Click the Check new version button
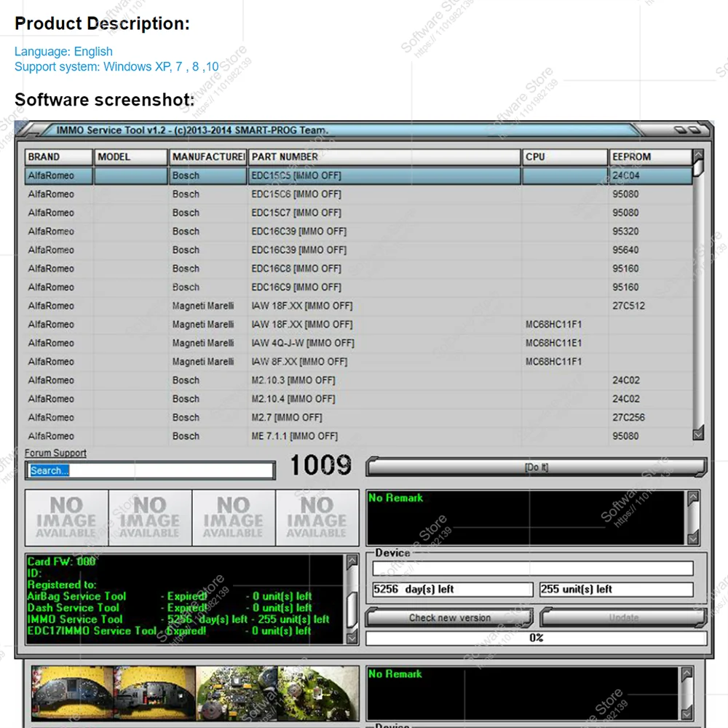This screenshot has width=728, height=728. pos(449,617)
